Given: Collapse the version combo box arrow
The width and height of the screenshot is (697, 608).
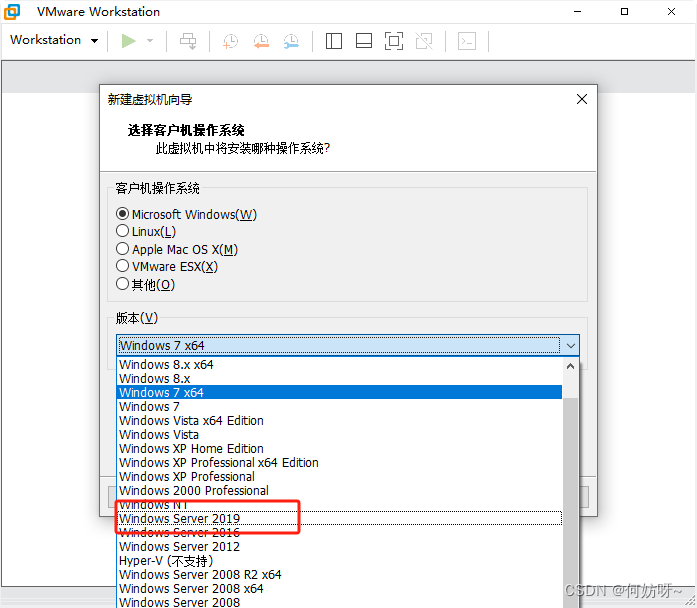Looking at the screenshot, I should [570, 345].
